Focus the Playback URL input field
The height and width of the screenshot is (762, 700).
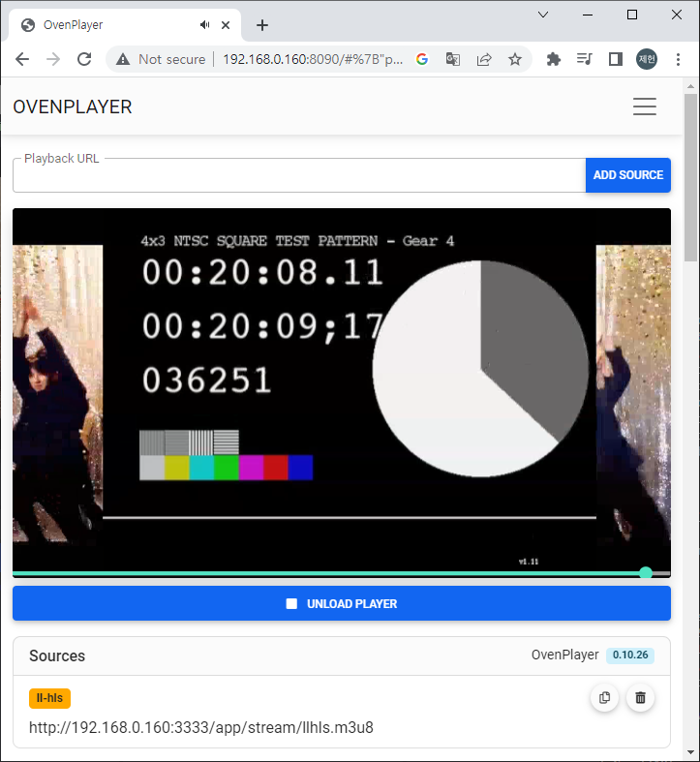coord(298,176)
